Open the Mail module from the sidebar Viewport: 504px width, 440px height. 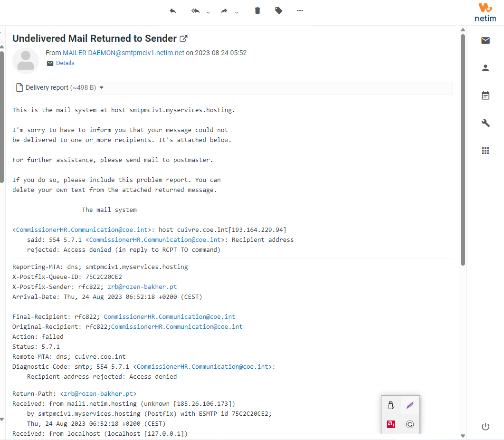(485, 40)
